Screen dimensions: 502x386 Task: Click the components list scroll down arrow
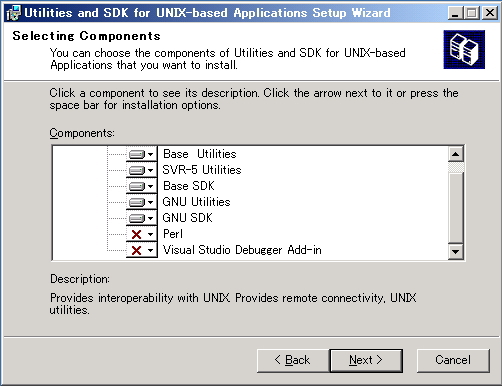[x=456, y=251]
